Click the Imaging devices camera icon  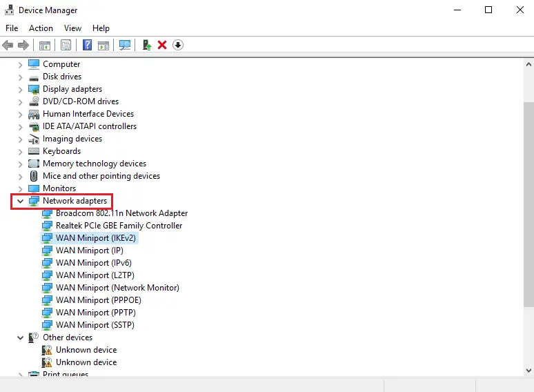pyautogui.click(x=34, y=139)
